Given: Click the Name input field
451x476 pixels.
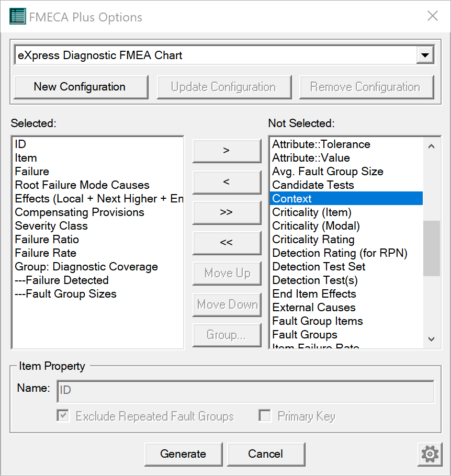Looking at the screenshot, I should 245,391.
